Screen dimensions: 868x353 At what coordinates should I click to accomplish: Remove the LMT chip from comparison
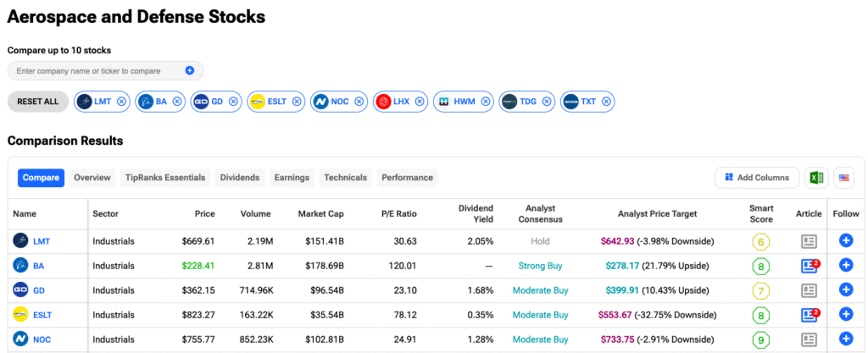click(x=122, y=102)
